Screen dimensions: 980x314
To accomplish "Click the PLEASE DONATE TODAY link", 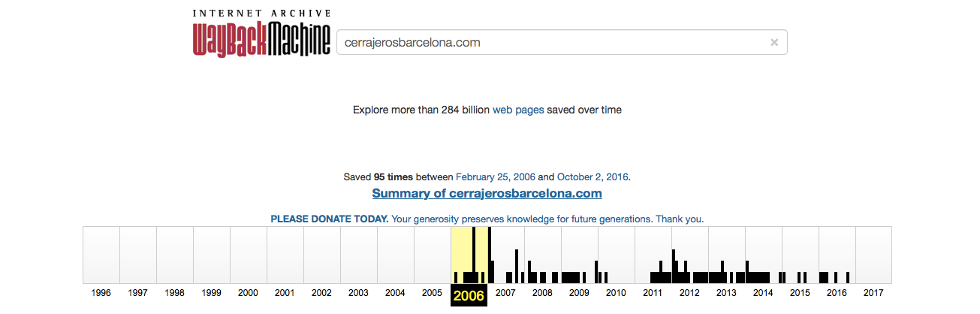I will click(x=329, y=219).
